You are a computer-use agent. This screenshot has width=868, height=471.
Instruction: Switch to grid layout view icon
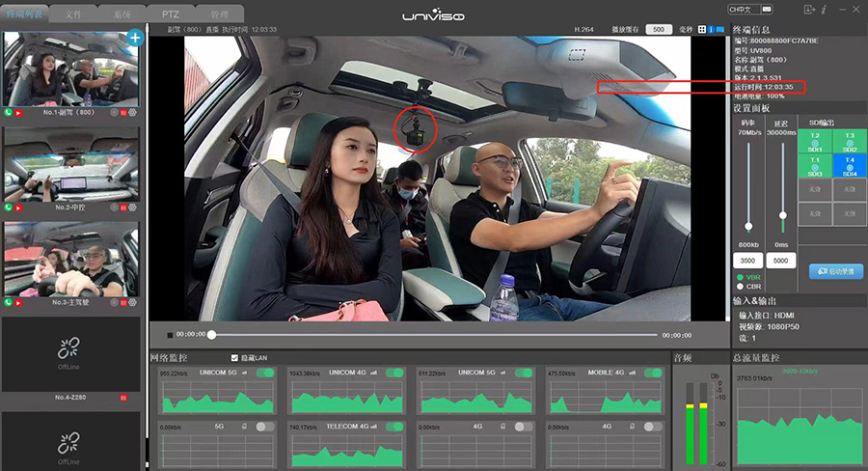702,29
